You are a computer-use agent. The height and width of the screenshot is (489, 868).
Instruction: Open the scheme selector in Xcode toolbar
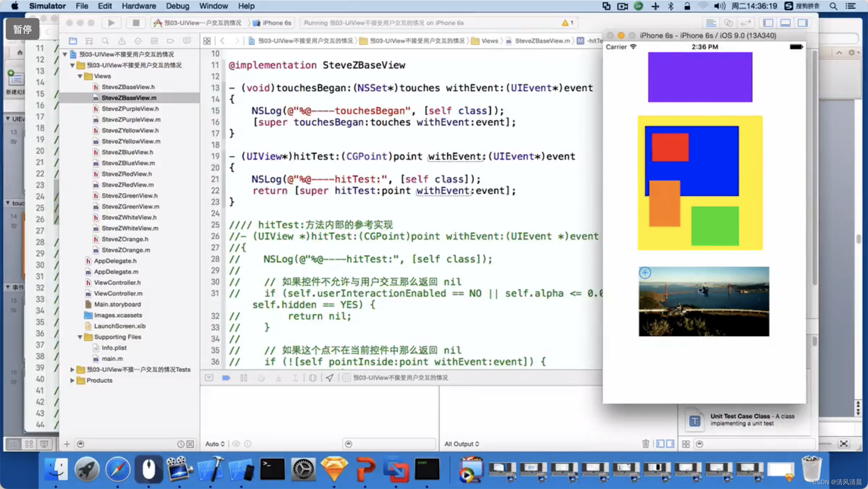[x=197, y=23]
